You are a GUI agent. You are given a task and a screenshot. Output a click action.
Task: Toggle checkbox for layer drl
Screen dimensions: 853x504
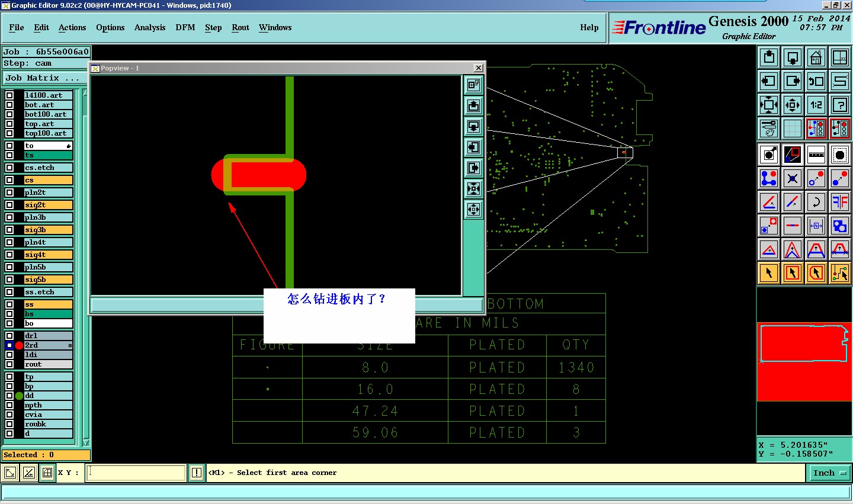coord(9,336)
